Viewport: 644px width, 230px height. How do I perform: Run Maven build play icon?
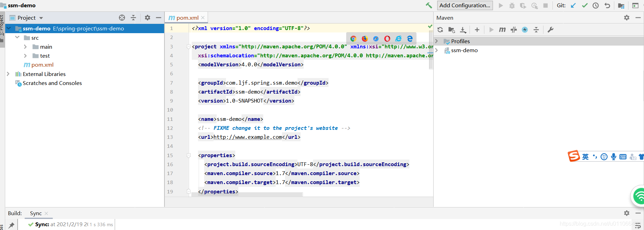491,30
